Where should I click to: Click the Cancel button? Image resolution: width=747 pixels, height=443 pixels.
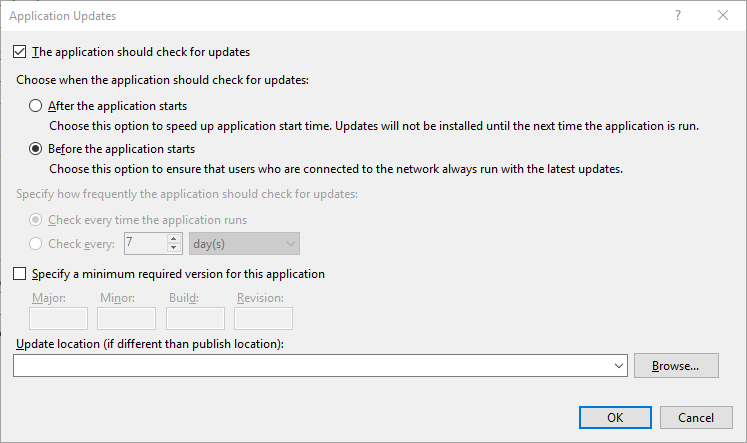point(696,417)
